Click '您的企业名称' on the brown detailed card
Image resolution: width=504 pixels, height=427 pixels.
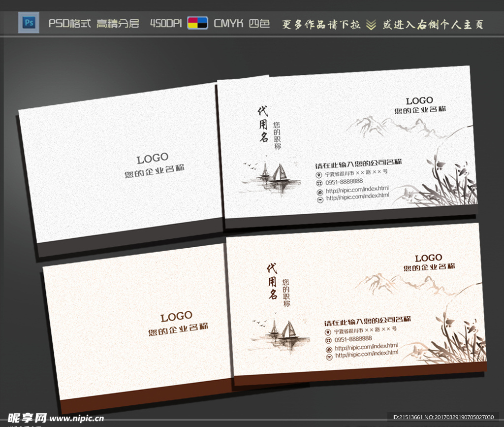point(429,267)
